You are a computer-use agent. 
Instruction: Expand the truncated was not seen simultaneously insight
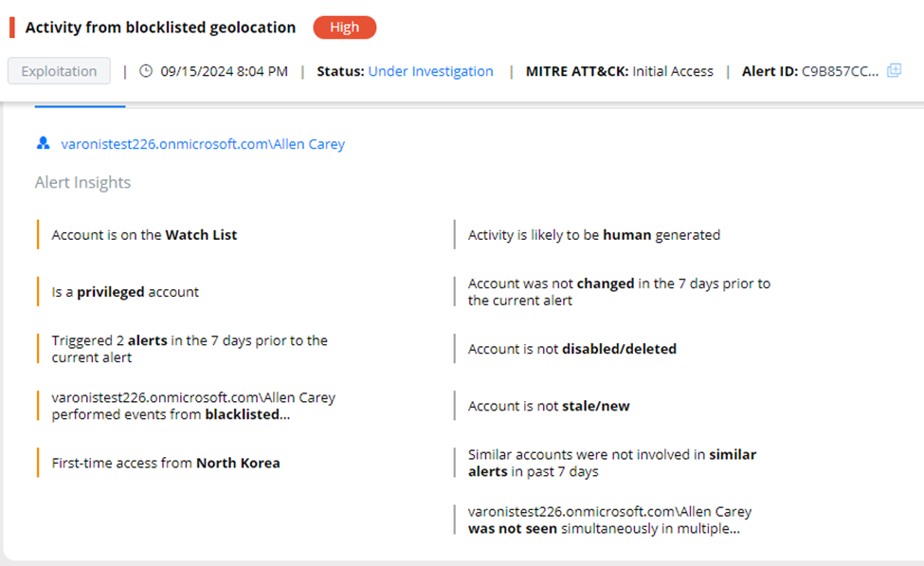point(610,520)
